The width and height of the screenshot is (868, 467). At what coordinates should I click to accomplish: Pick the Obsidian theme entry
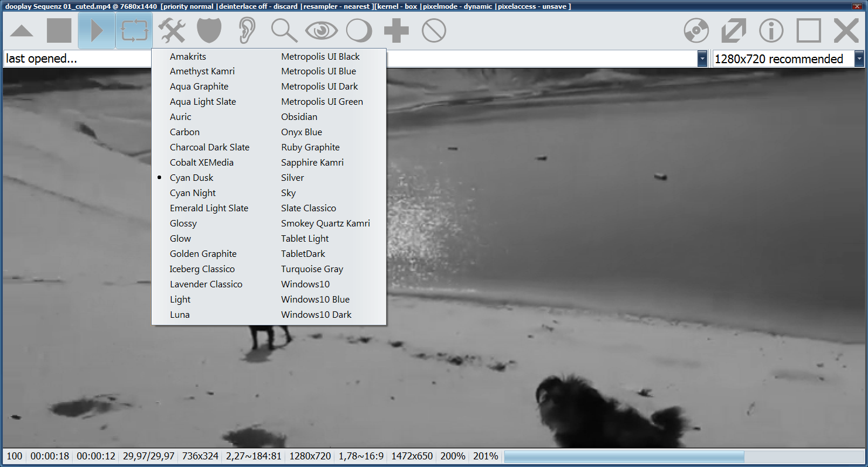(x=299, y=117)
